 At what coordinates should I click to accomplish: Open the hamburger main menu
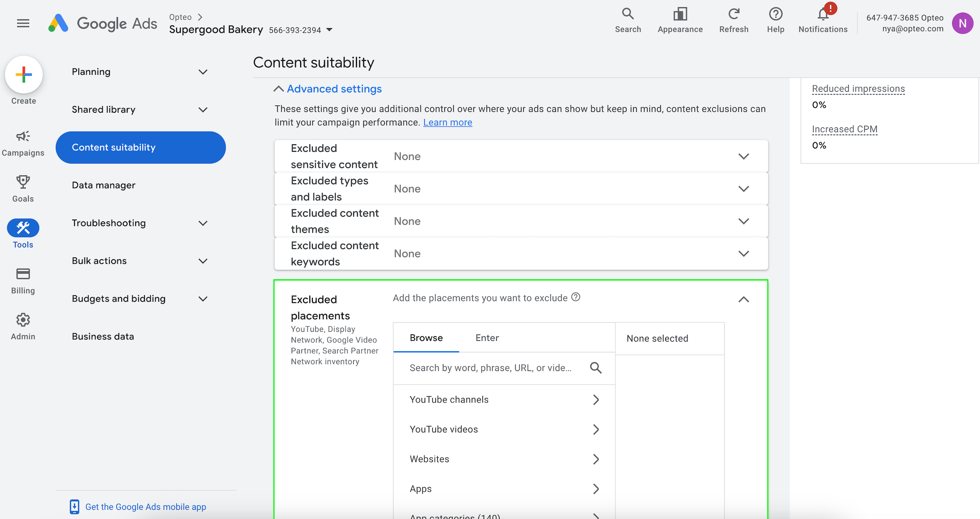(x=23, y=23)
